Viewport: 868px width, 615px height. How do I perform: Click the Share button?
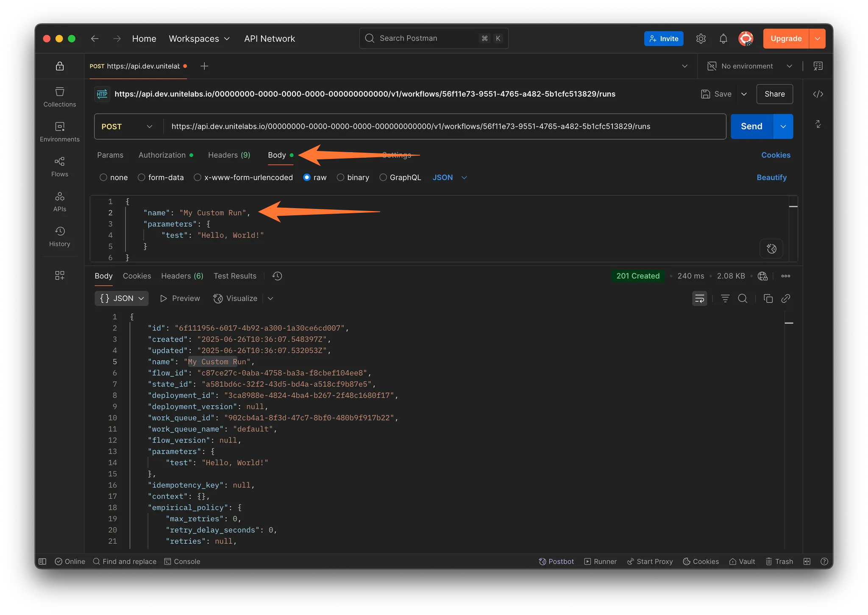click(x=774, y=94)
